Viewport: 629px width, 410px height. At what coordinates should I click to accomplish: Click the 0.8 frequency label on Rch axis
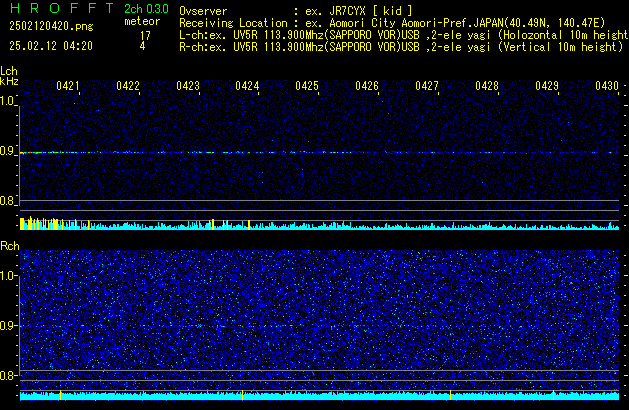8,375
